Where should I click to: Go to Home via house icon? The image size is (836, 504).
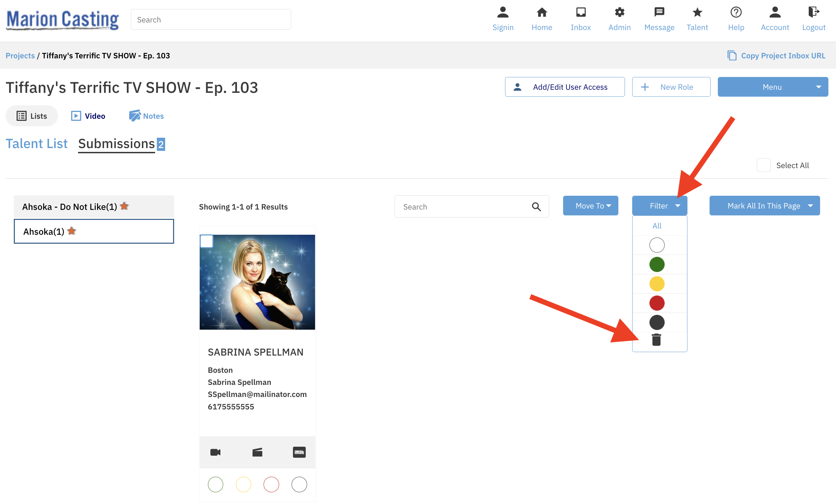point(542,12)
